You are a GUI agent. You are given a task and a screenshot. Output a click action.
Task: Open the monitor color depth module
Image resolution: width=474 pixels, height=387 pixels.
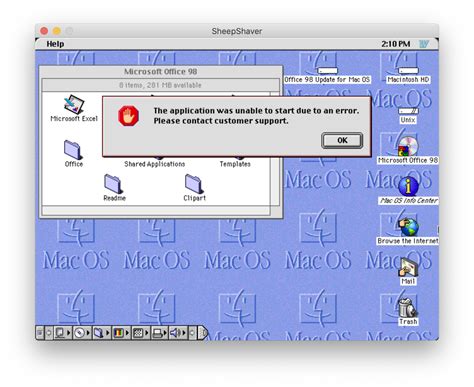click(121, 333)
